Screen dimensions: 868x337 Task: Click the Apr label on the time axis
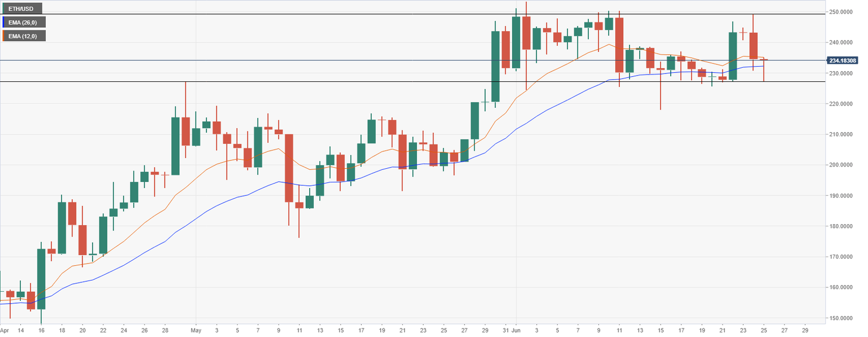coord(5,331)
